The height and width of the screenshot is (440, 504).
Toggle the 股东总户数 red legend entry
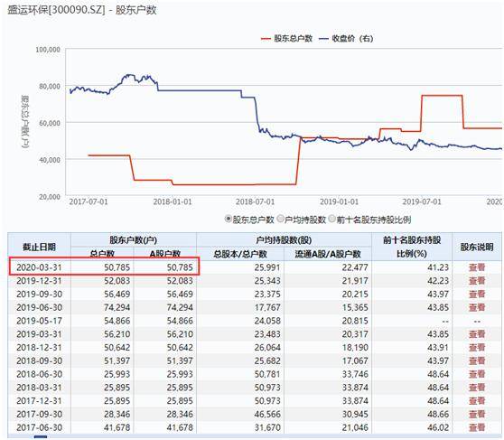(286, 39)
